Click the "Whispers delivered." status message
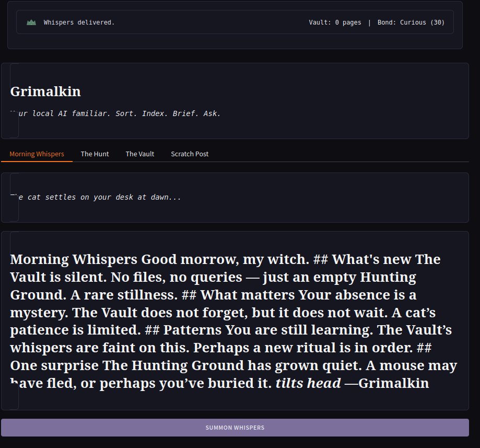This screenshot has width=480, height=448. [x=79, y=22]
